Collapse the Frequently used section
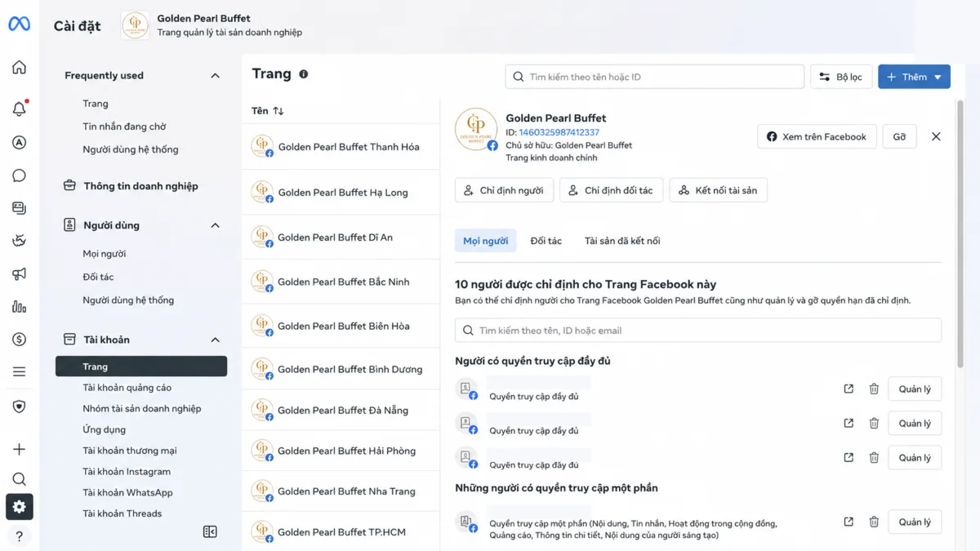 215,75
